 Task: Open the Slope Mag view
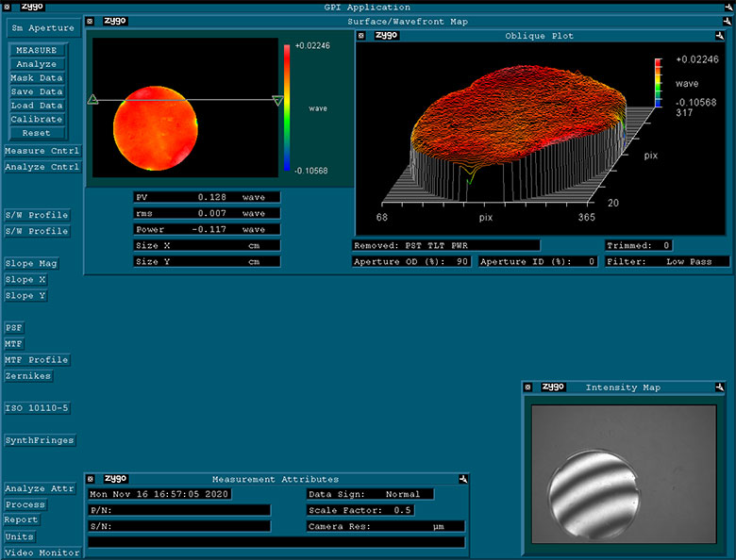[31, 263]
